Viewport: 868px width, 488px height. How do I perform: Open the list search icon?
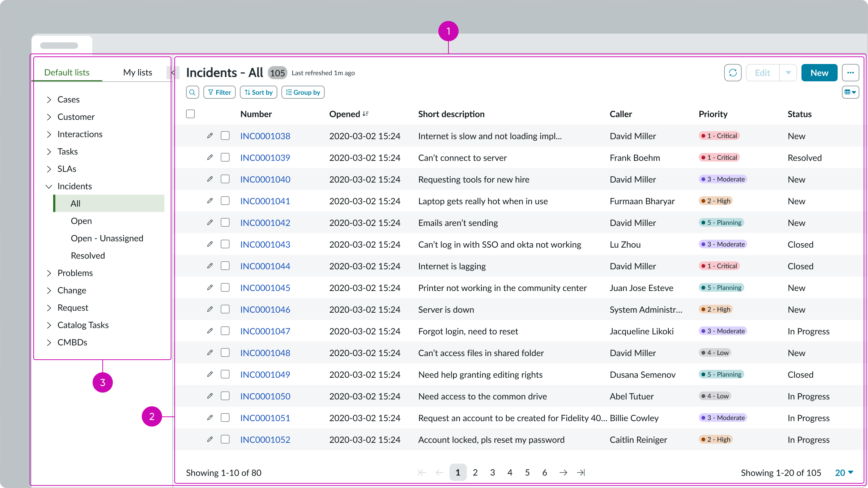[x=192, y=92]
